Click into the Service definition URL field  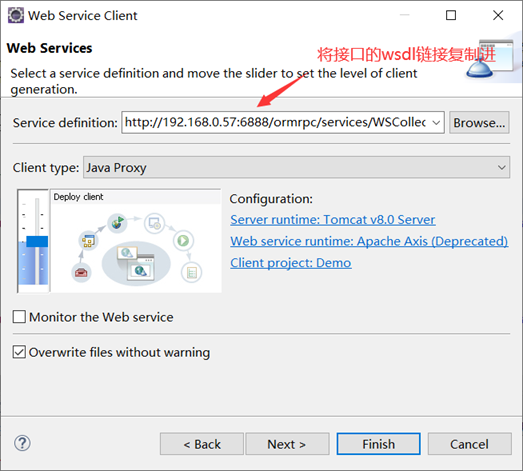[x=276, y=123]
